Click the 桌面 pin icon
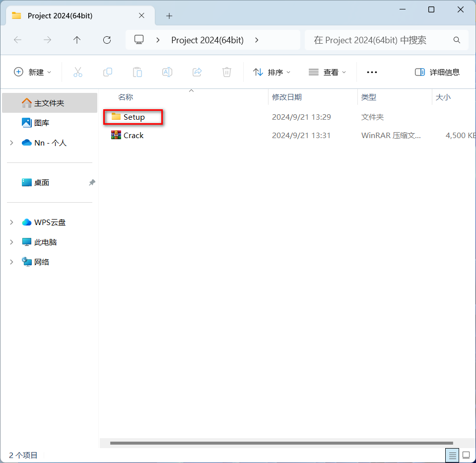Screen dimensions: 476x463 click(92, 182)
